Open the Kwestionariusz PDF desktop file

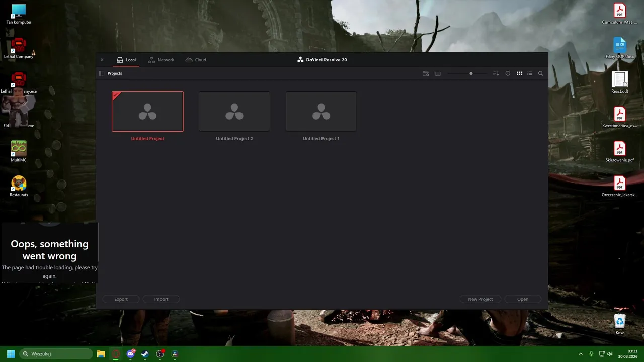point(619,117)
